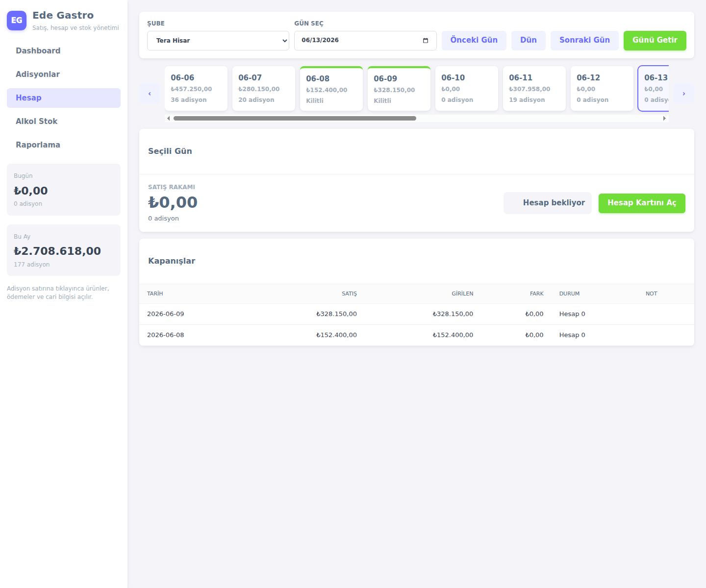This screenshot has width=706, height=588.
Task: Click the TARİH column header
Action: pyautogui.click(x=155, y=294)
